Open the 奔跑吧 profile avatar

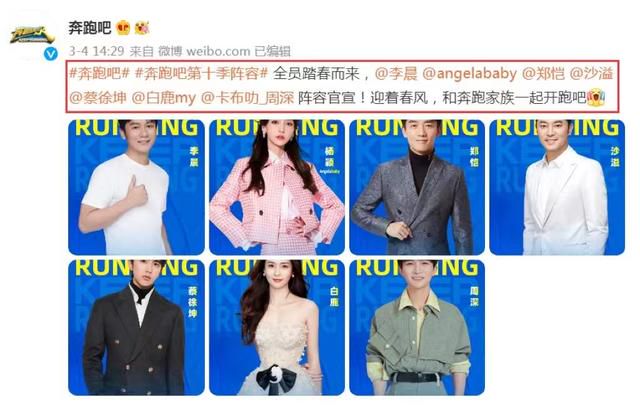33,36
